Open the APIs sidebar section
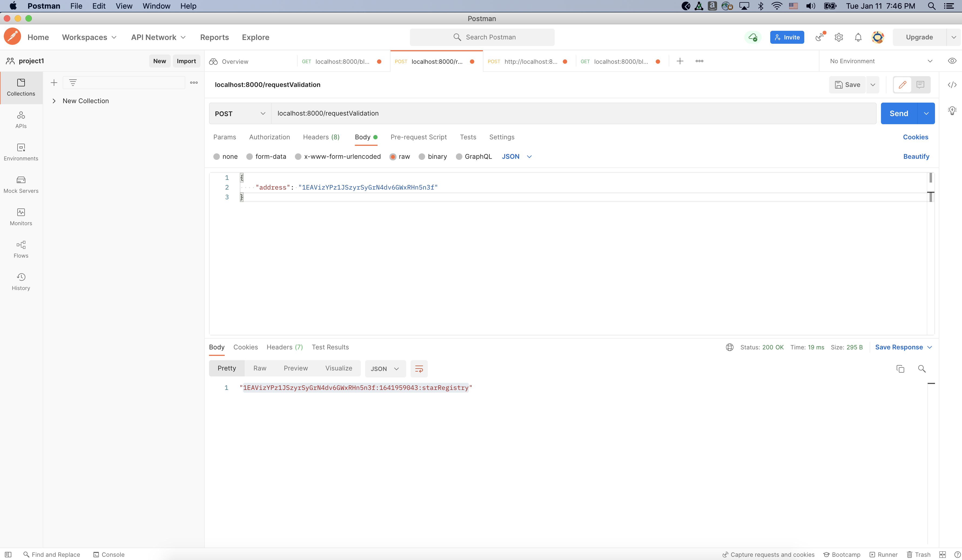 tap(21, 120)
